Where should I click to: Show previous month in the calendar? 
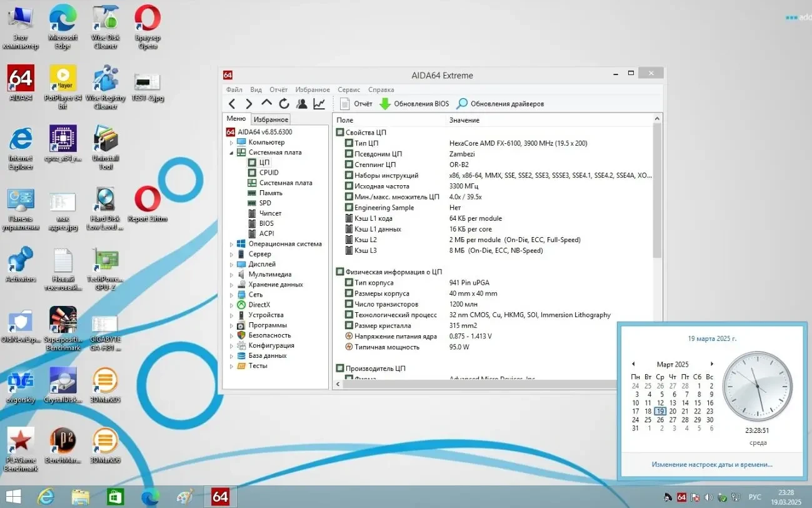coord(633,364)
